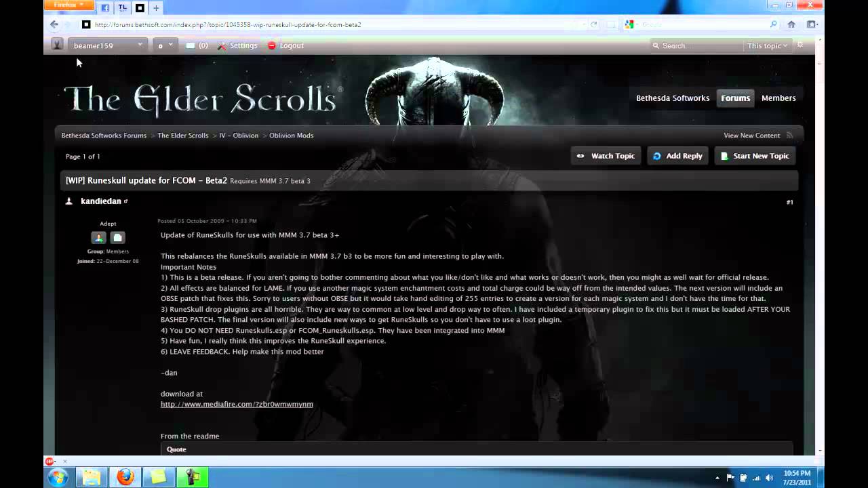
Task: Open the Firefox application menu button
Action: pos(68,5)
